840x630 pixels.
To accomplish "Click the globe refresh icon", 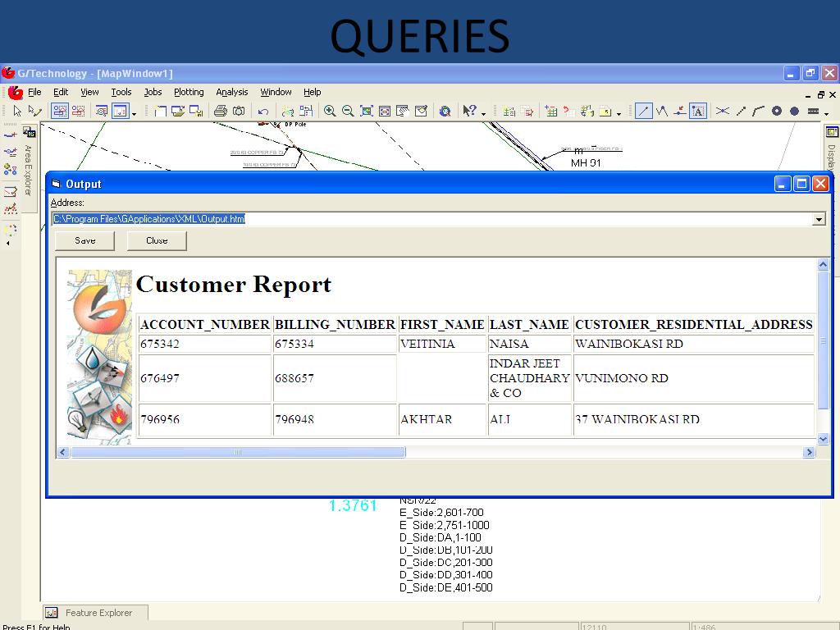I will pos(445,111).
